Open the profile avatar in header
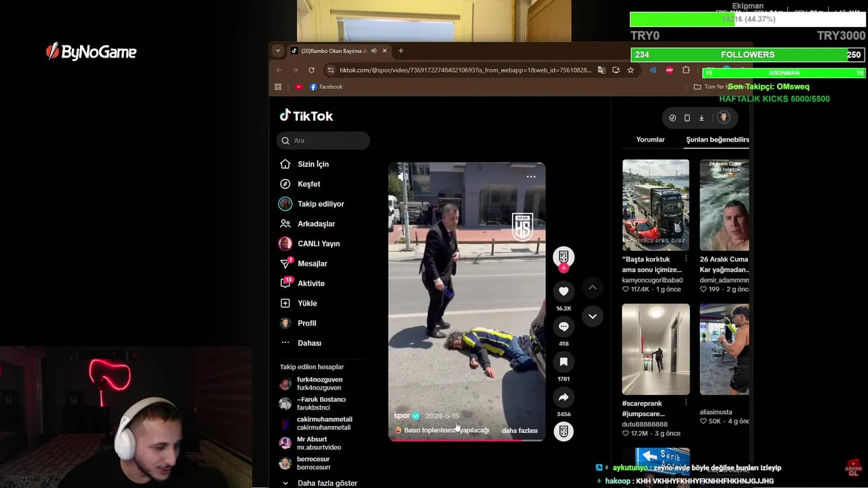 pos(724,118)
